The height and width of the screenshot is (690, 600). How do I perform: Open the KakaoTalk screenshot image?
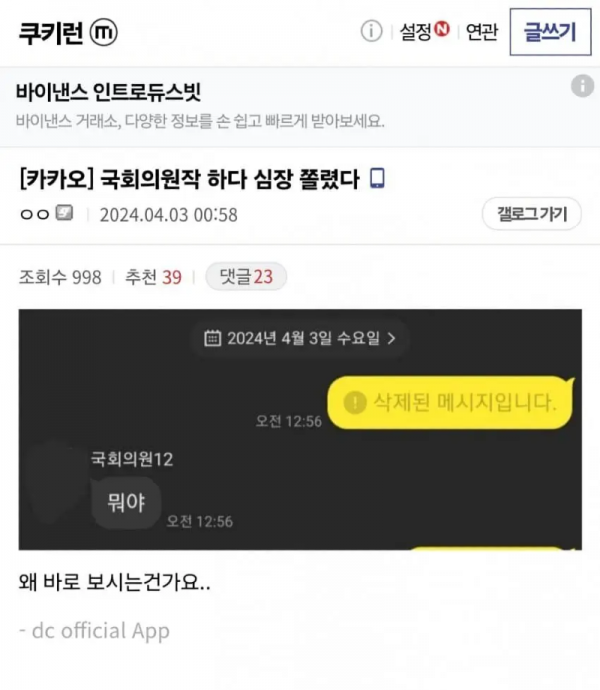point(300,429)
